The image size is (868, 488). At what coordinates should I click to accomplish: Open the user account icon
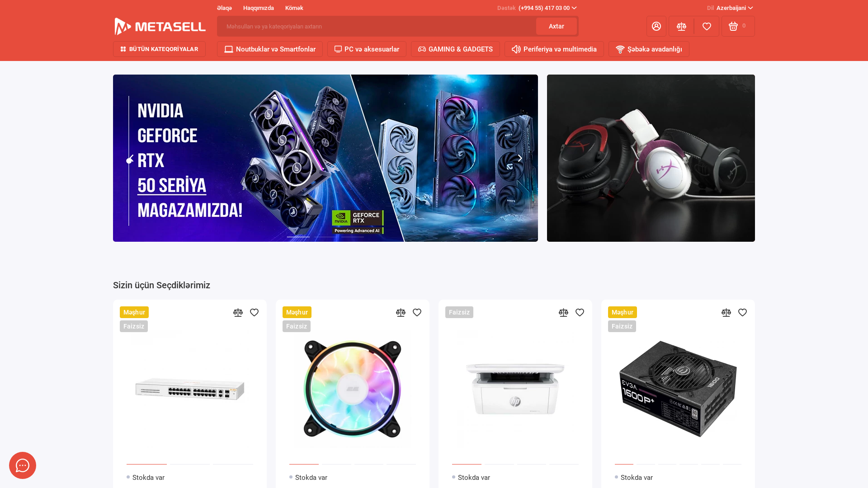[656, 26]
